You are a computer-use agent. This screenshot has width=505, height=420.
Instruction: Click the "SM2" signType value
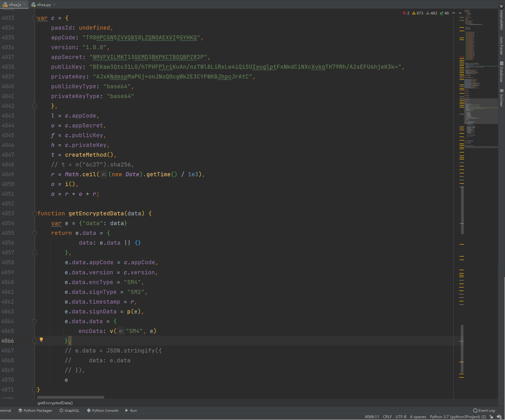click(x=136, y=292)
